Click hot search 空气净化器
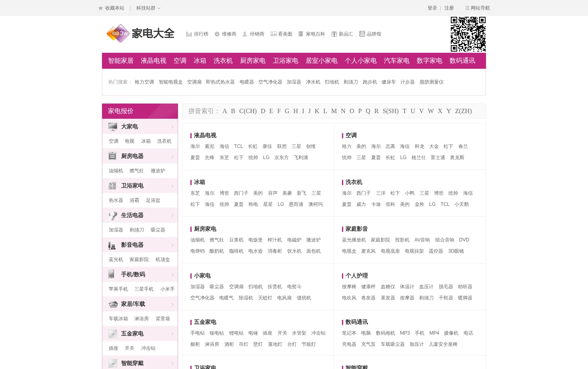The height and width of the screenshot is (369, 588). pos(270,82)
